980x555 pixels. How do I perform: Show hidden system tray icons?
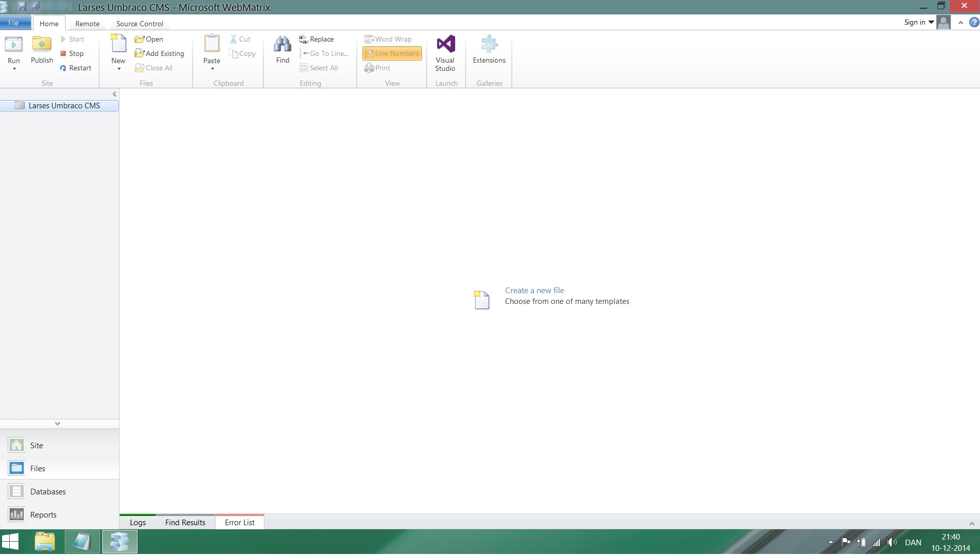[831, 542]
